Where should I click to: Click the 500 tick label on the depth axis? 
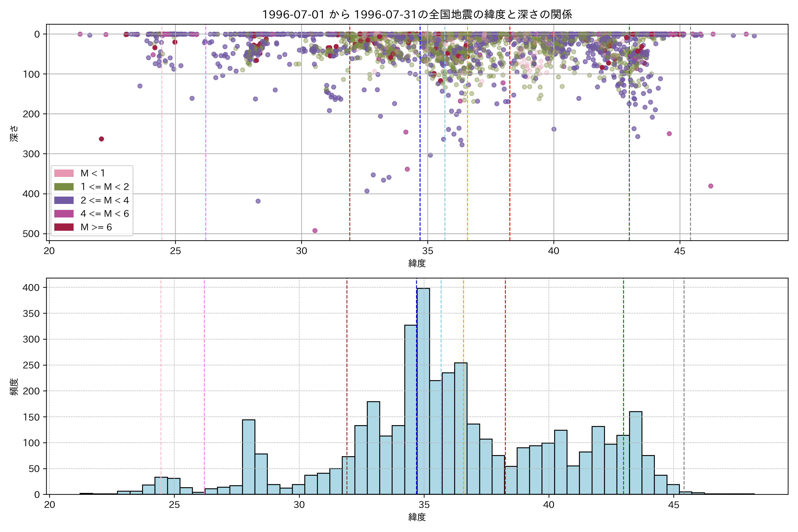point(31,234)
